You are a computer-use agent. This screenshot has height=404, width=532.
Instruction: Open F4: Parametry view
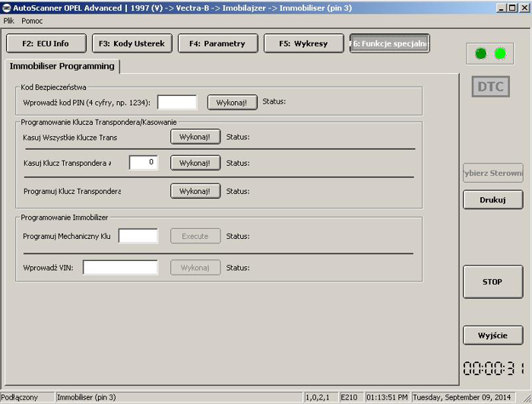[218, 43]
